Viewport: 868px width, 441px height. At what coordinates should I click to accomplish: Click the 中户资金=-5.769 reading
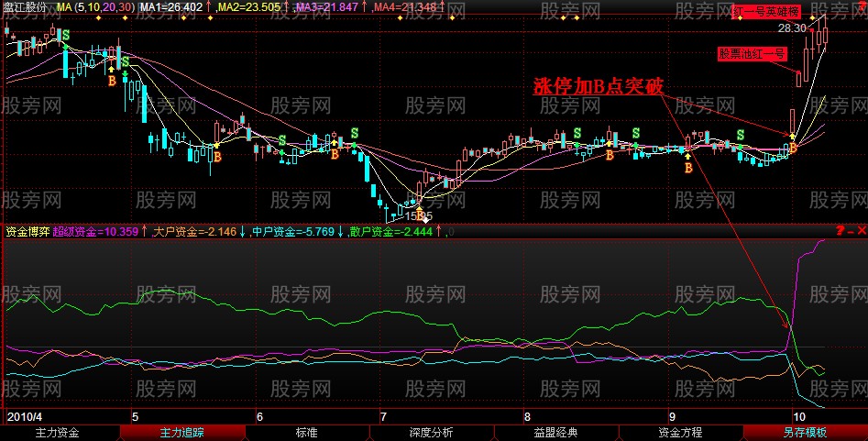click(x=293, y=231)
